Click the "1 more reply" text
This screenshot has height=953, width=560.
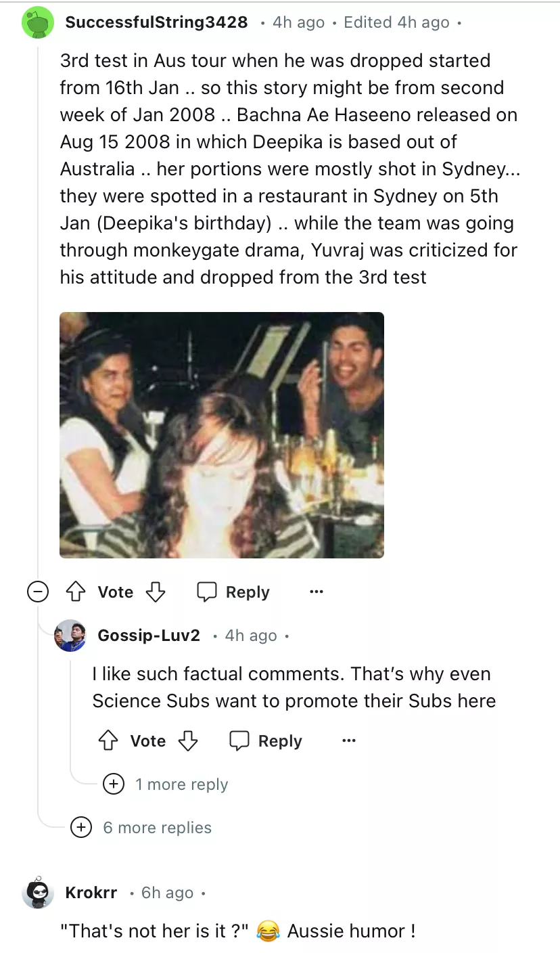point(181,784)
